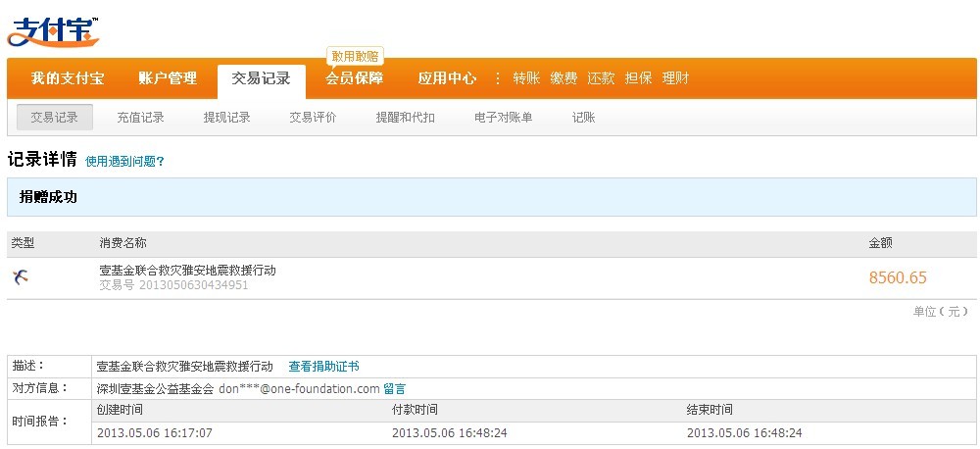This screenshot has height=449, width=980.
Task: Open the 记账 sub-tab
Action: tap(584, 117)
